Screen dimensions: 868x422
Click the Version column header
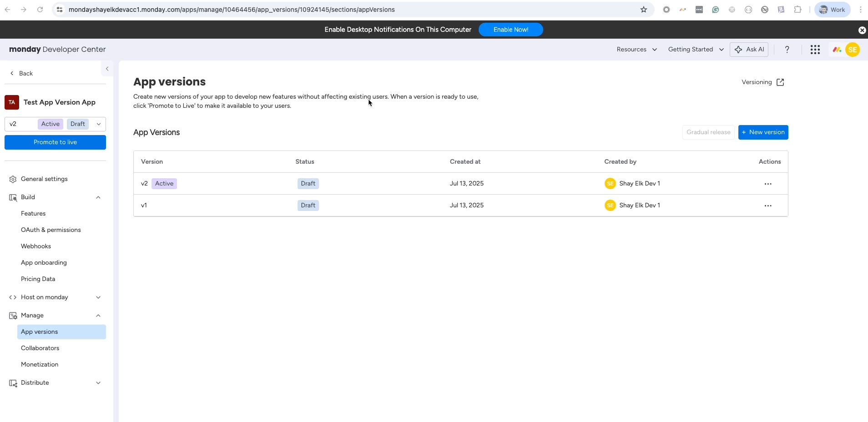tap(152, 162)
